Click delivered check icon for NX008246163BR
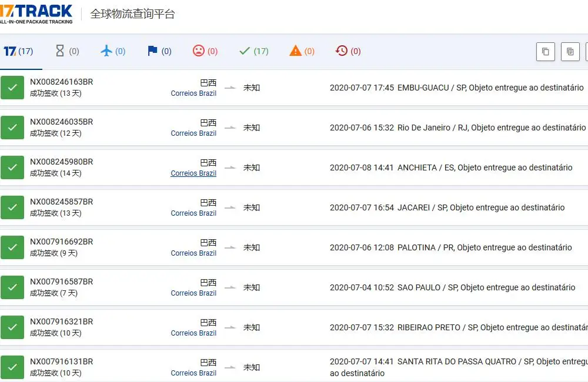The width and height of the screenshot is (588, 382). click(12, 88)
